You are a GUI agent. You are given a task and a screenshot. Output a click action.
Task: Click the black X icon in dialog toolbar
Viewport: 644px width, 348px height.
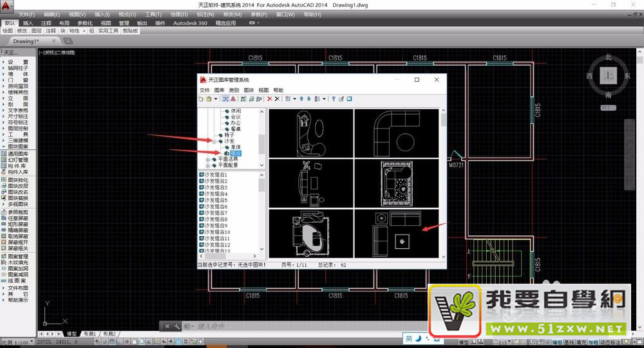(x=277, y=99)
